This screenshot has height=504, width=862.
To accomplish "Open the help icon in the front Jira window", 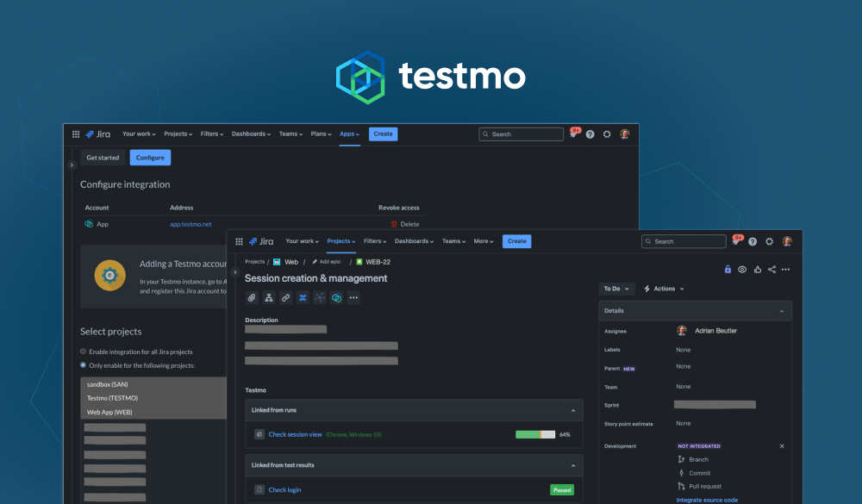I will coord(753,241).
